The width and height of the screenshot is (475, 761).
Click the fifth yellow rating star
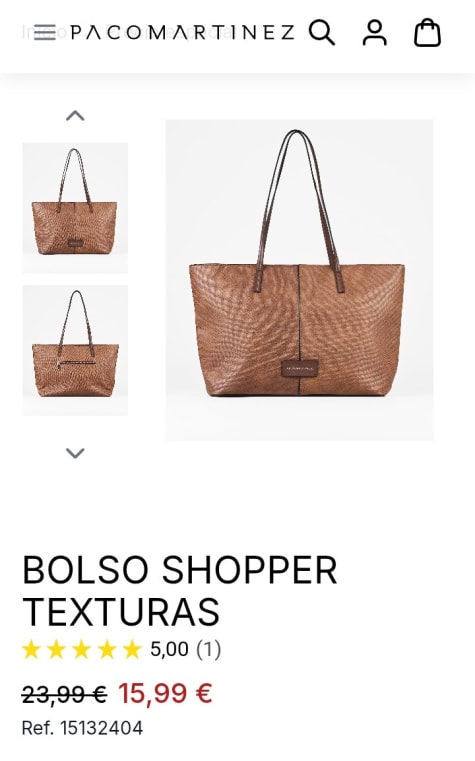click(131, 649)
